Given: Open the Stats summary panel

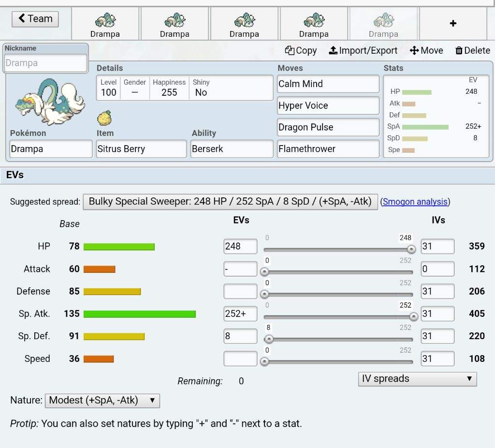Looking at the screenshot, I should 436,116.
